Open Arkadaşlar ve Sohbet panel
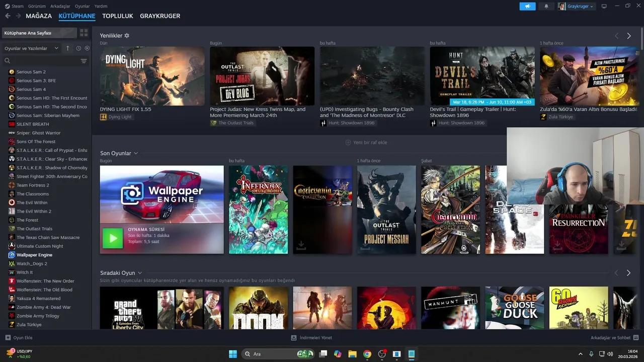The image size is (644, 362). coord(614,338)
